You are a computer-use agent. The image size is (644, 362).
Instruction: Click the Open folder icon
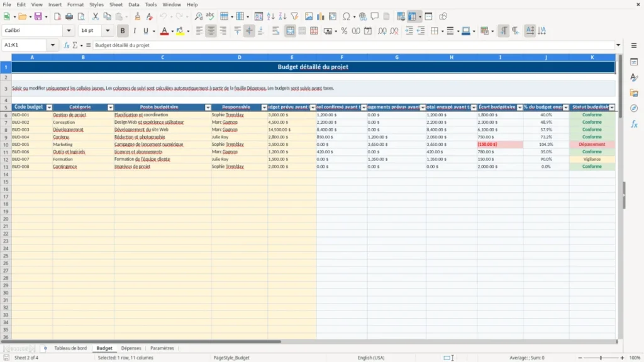coord(22,16)
